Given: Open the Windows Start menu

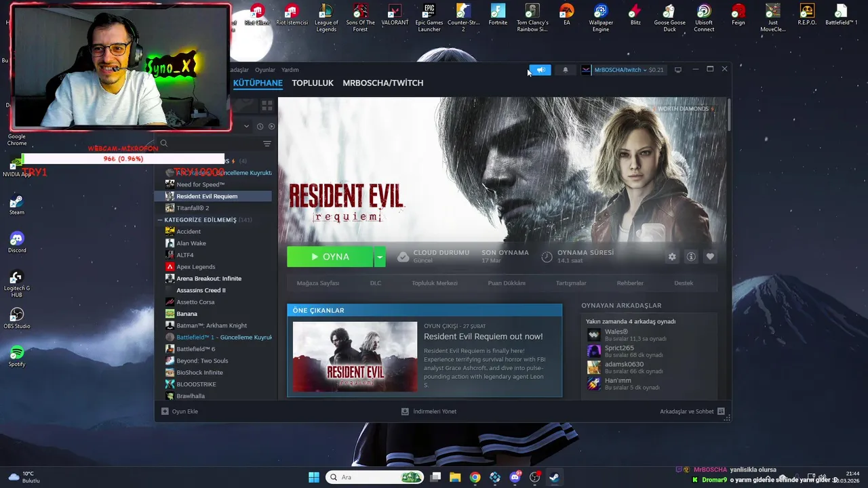Looking at the screenshot, I should tap(314, 477).
